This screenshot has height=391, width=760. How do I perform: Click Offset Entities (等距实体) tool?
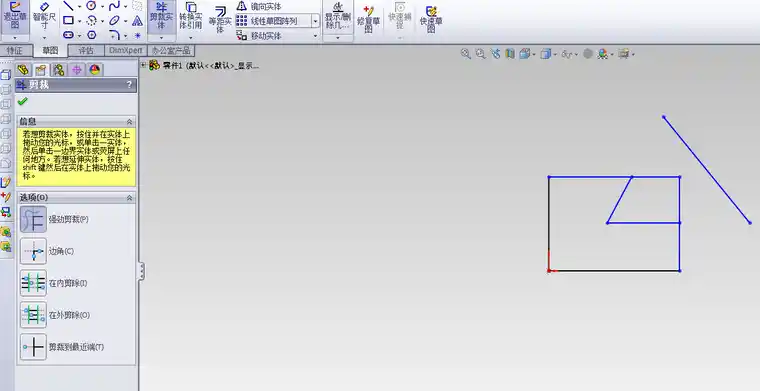(220, 19)
